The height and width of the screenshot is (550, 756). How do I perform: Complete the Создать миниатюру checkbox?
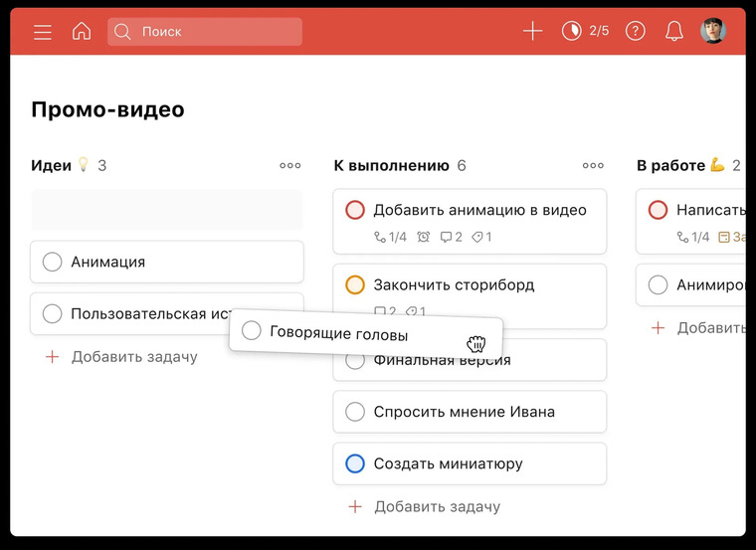(355, 463)
